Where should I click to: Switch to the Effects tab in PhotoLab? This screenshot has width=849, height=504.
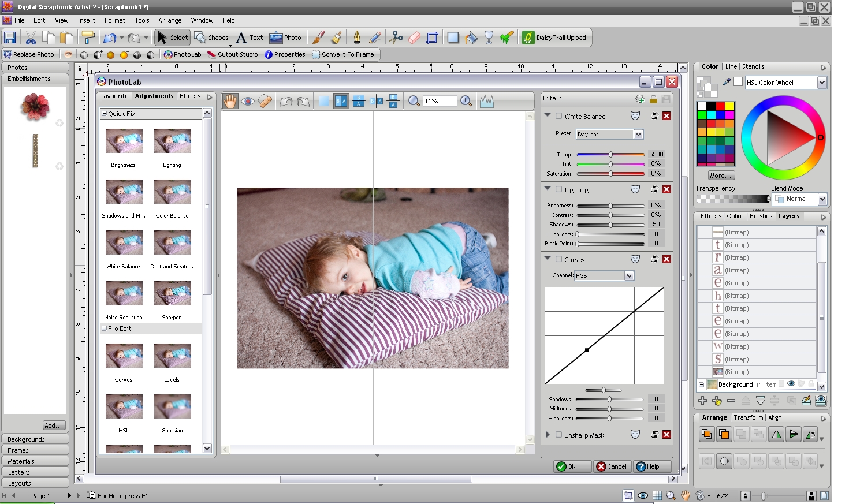pos(190,96)
